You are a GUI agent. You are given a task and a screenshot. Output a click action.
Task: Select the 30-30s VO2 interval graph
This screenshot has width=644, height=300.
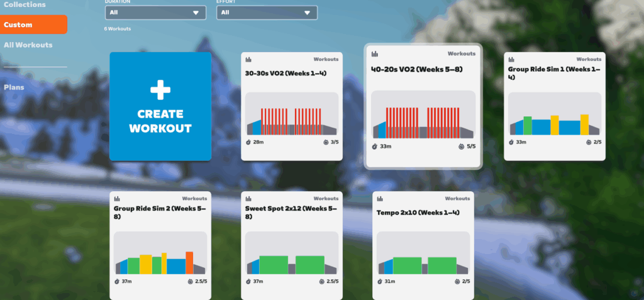pyautogui.click(x=291, y=114)
